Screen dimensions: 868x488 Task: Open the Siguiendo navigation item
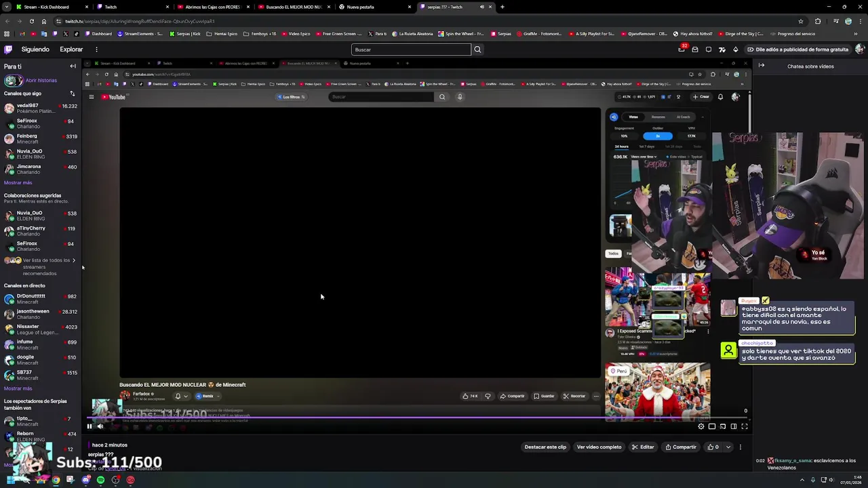35,49
